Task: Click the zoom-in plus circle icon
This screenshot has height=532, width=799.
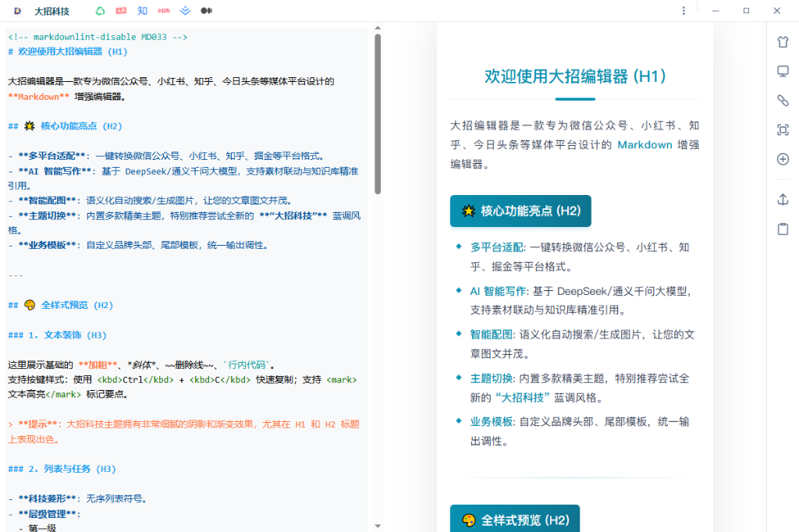Action: pyautogui.click(x=783, y=159)
